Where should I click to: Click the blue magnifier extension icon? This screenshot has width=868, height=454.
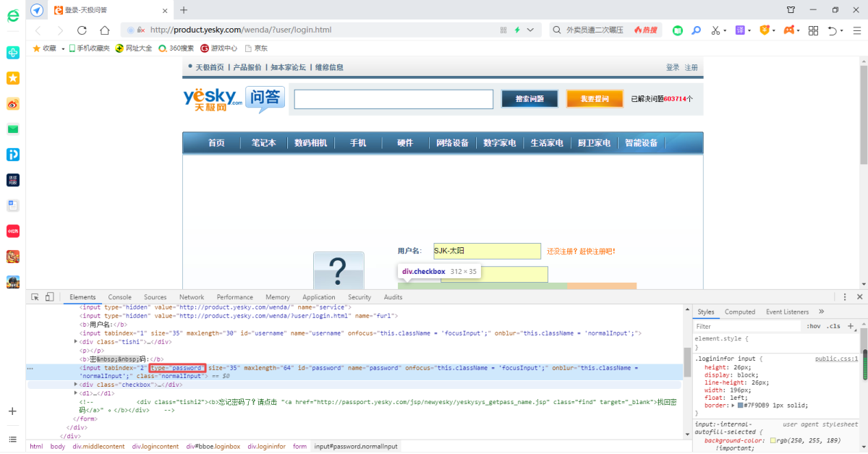[x=697, y=30]
